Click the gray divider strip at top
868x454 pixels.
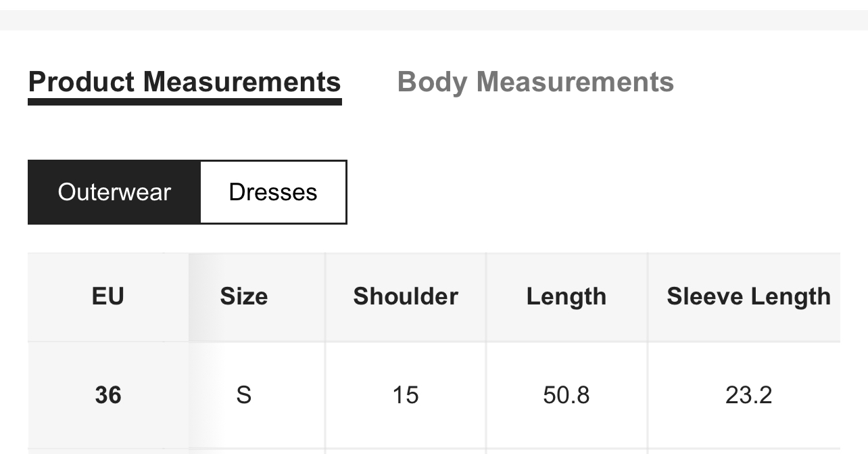click(x=434, y=20)
